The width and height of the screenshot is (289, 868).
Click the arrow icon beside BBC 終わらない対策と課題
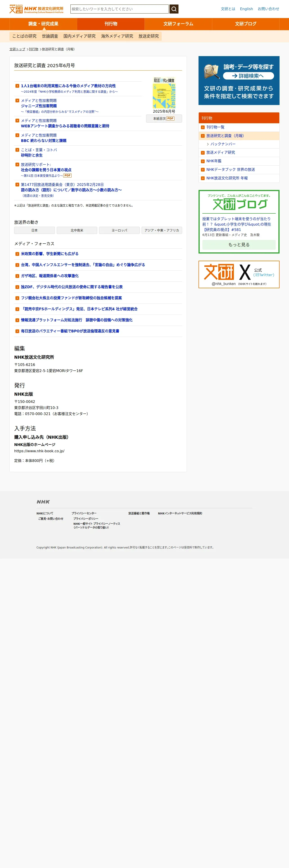[x=17, y=135]
